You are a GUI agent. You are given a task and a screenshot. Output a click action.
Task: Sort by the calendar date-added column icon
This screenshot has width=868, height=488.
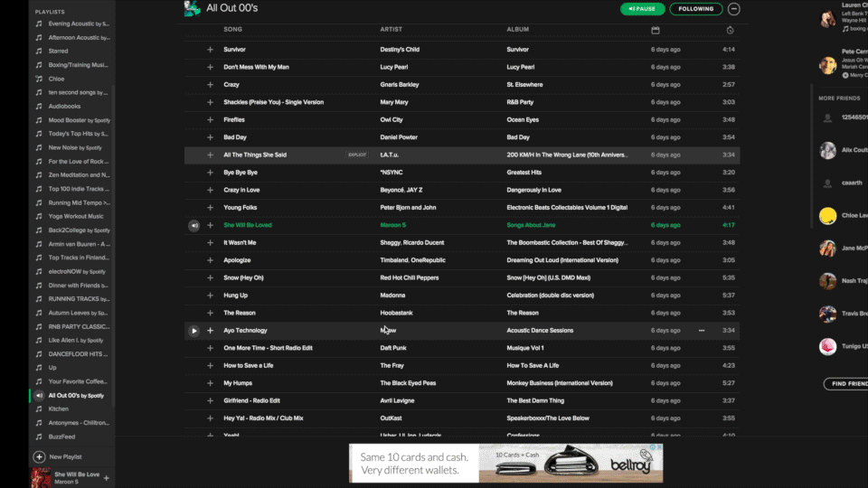pos(656,30)
